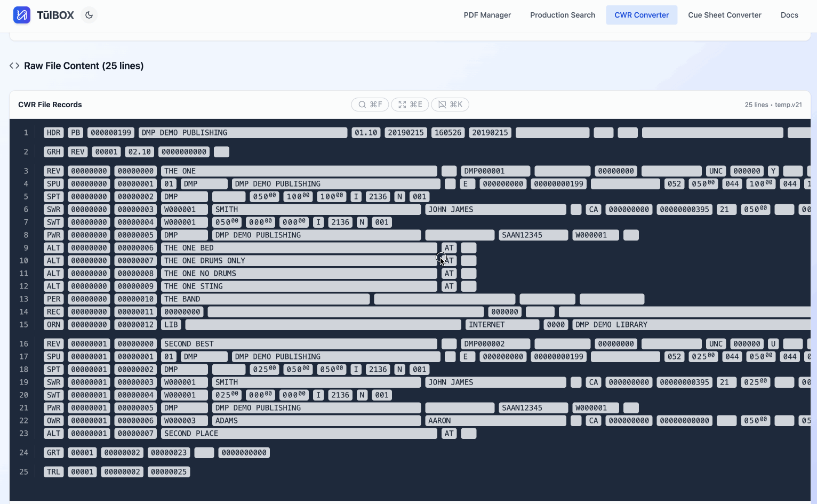Select the THE BAND performer field
817x504 pixels.
click(x=265, y=299)
